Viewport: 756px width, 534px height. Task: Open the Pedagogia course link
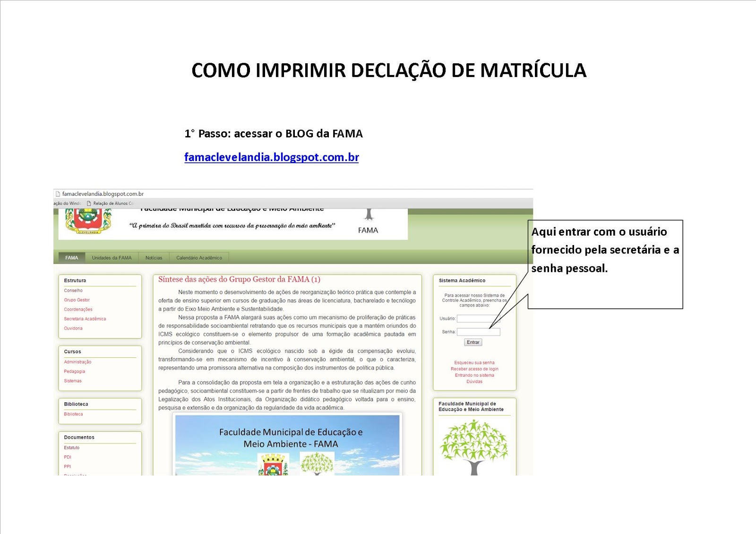tap(75, 371)
